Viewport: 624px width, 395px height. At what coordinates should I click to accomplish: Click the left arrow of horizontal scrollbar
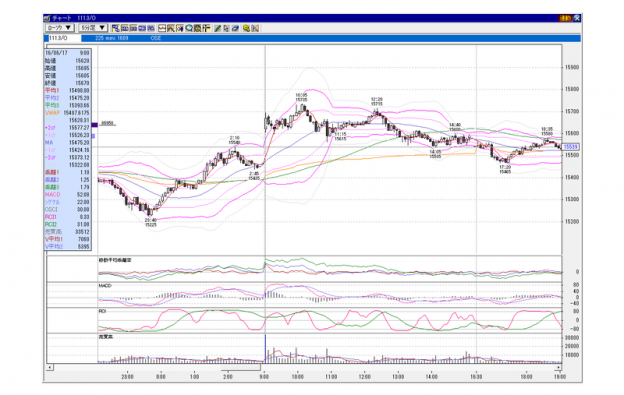tap(50, 367)
